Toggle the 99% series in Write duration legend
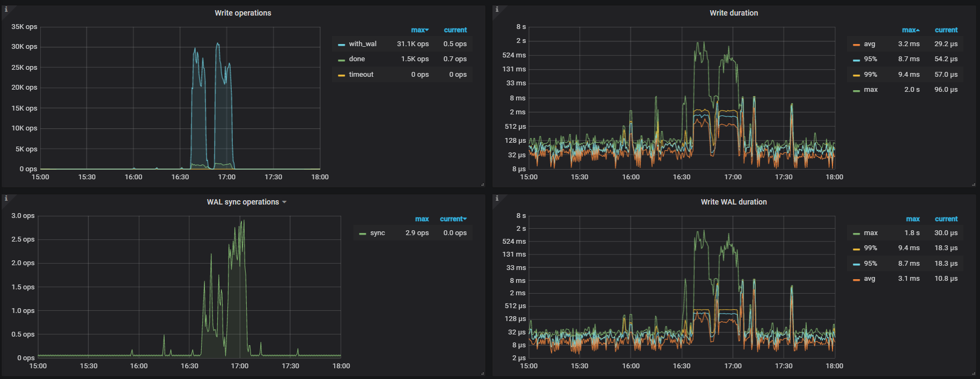 870,75
